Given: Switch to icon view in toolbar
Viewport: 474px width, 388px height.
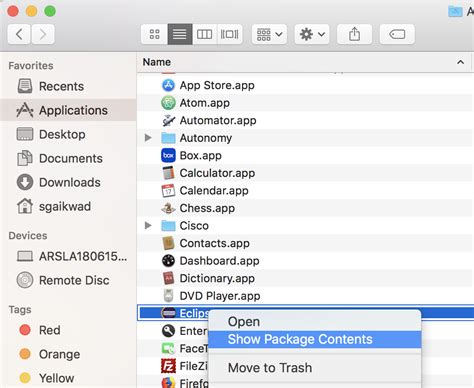Looking at the screenshot, I should click(x=154, y=34).
